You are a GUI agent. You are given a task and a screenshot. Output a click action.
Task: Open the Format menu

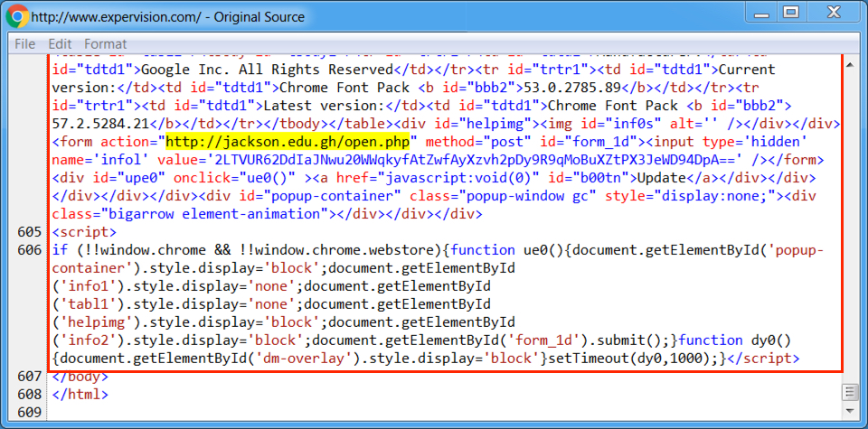105,43
